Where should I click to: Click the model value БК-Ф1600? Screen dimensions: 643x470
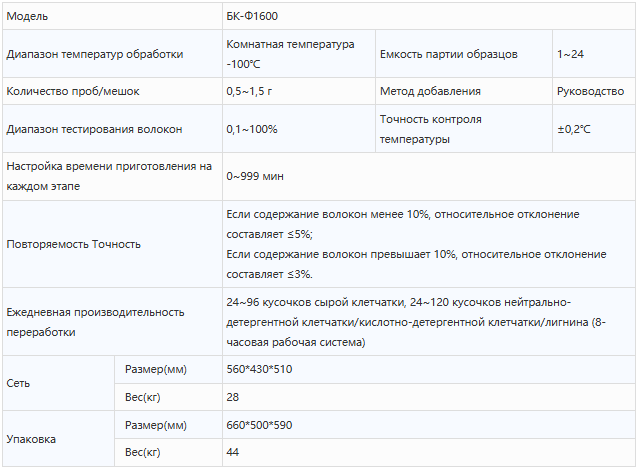point(253,17)
